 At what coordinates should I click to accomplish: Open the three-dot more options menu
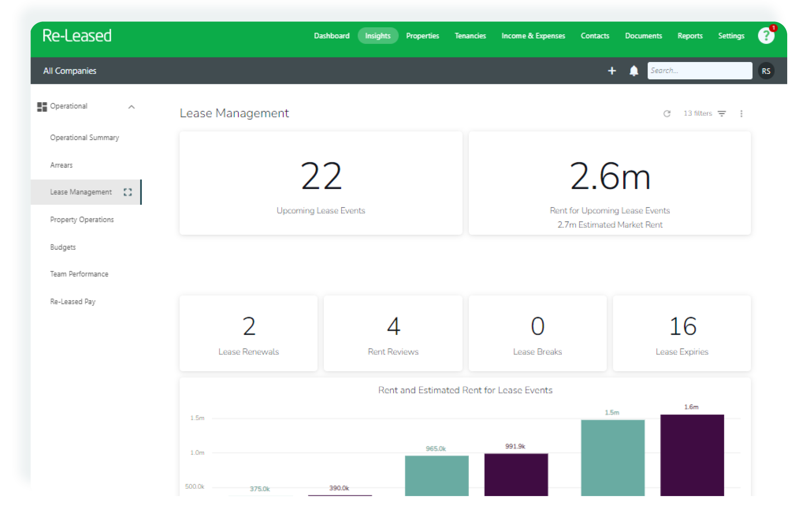pyautogui.click(x=741, y=114)
